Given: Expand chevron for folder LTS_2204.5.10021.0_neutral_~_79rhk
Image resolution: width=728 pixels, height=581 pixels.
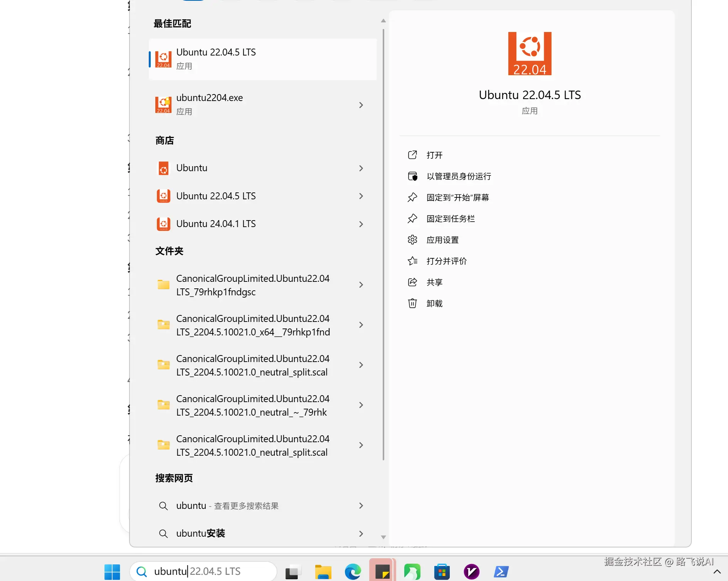Looking at the screenshot, I should pyautogui.click(x=361, y=405).
